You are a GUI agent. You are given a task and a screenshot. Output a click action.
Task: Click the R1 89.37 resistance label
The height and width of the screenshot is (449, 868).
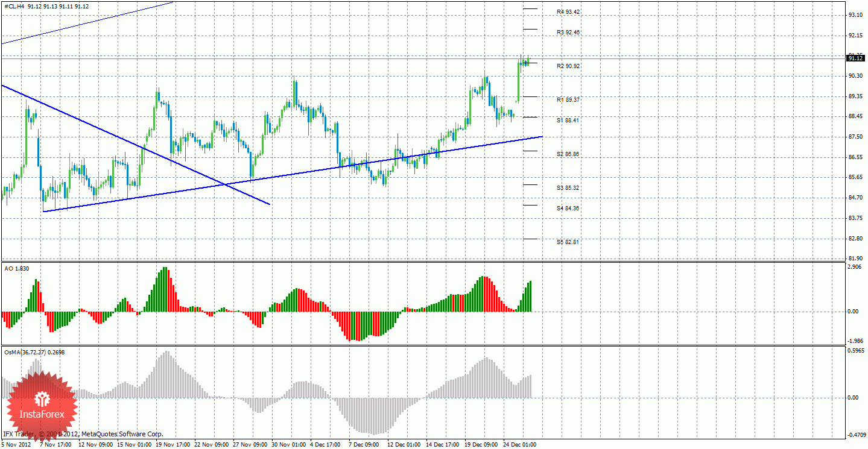(568, 99)
